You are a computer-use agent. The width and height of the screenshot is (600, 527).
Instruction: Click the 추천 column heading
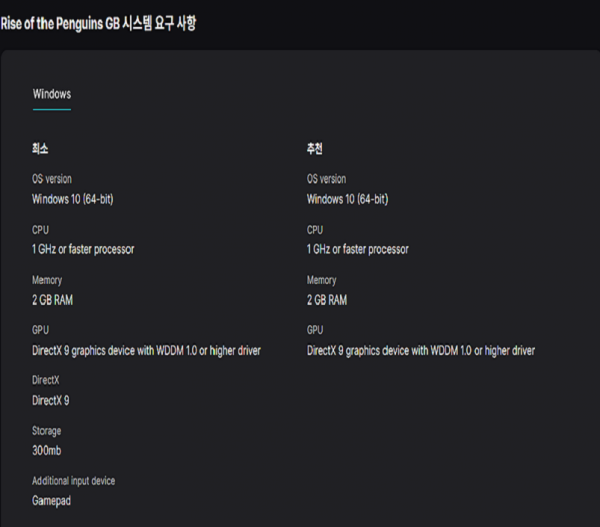coord(315,149)
